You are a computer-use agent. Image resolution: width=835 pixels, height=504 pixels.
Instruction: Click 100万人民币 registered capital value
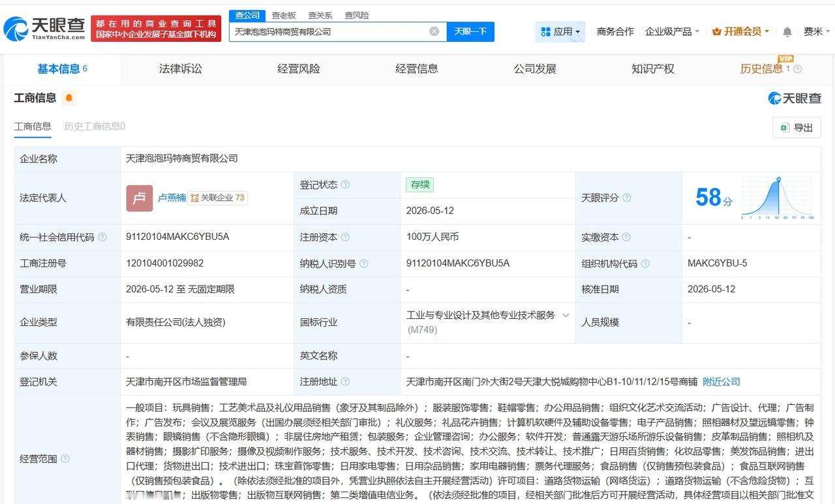[433, 237]
